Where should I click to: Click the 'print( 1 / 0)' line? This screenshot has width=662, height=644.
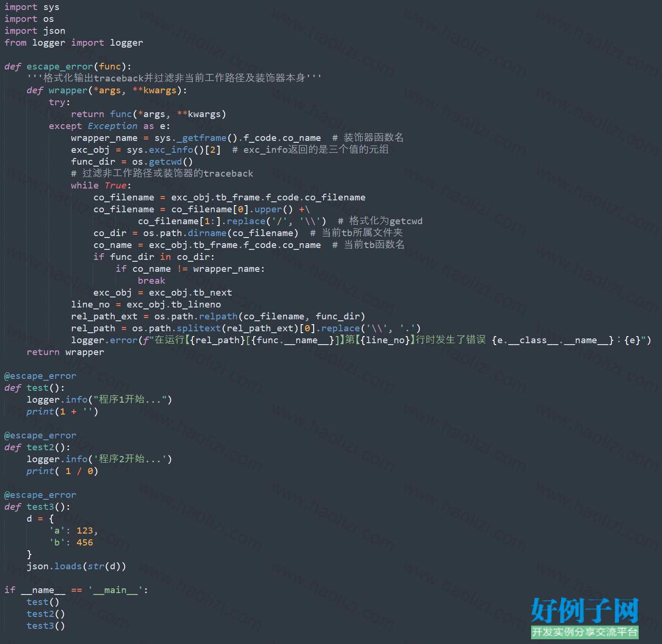click(x=62, y=471)
